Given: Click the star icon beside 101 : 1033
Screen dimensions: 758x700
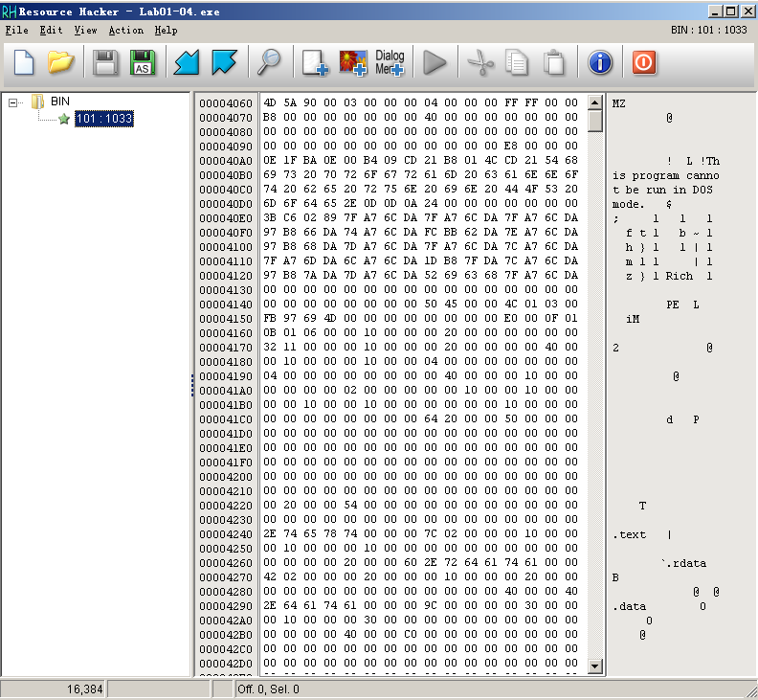Looking at the screenshot, I should click(64, 119).
